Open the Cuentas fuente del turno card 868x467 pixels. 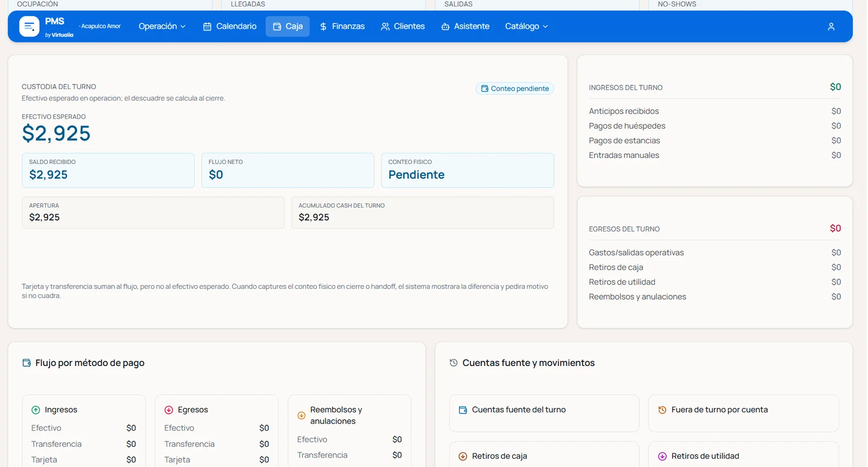pos(544,413)
